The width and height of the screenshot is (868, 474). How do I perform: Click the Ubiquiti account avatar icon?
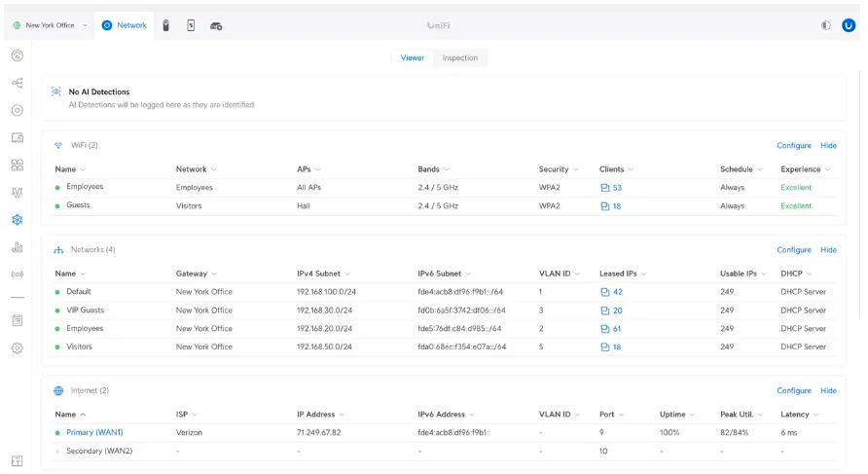pos(848,25)
